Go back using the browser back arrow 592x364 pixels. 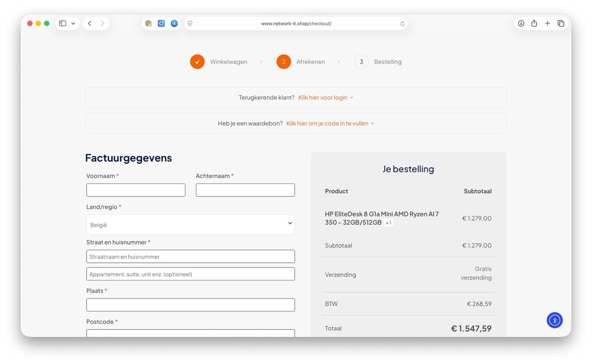coord(90,24)
